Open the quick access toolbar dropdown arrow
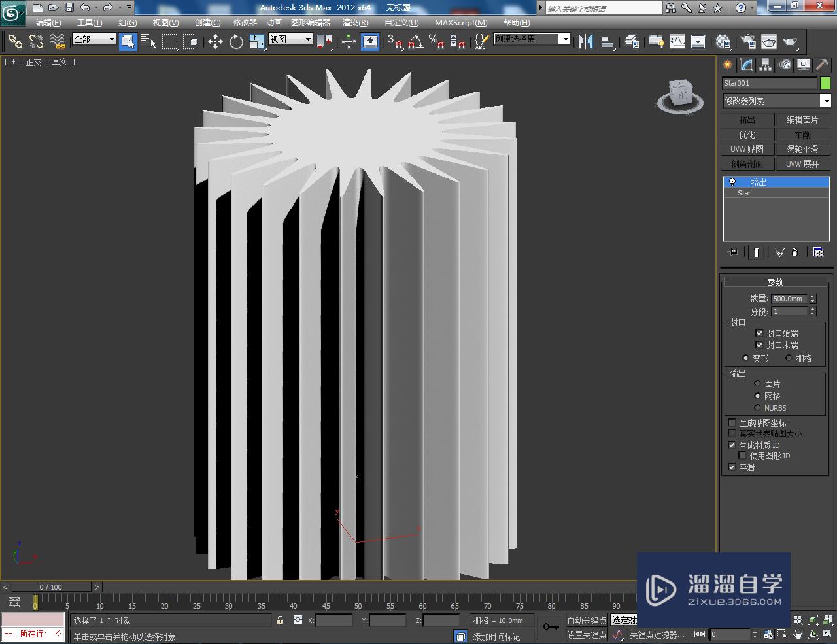 (x=129, y=8)
